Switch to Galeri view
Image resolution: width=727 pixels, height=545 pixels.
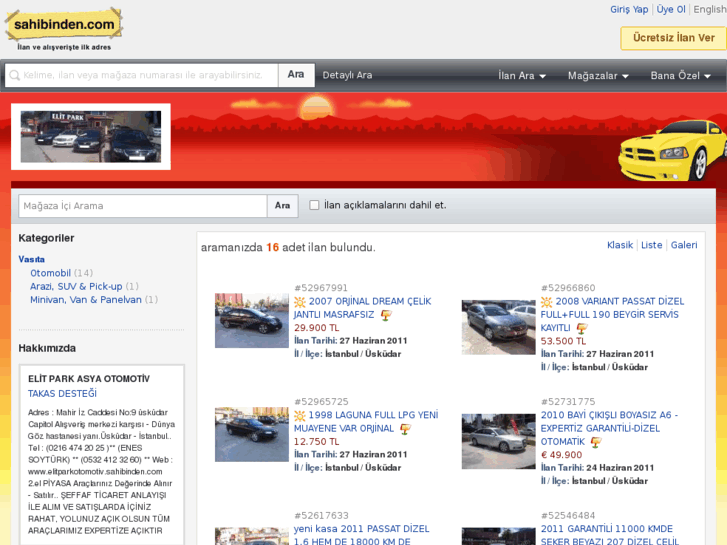tap(684, 245)
